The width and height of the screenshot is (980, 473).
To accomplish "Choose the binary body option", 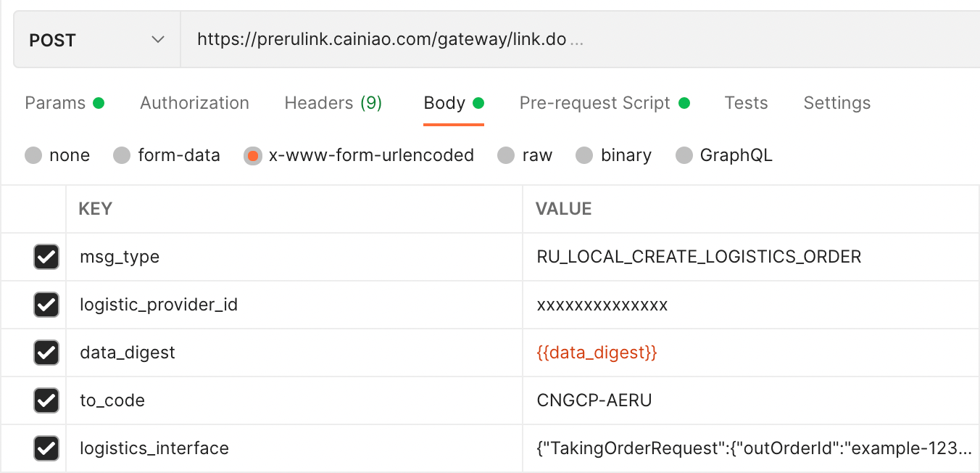I will click(584, 155).
